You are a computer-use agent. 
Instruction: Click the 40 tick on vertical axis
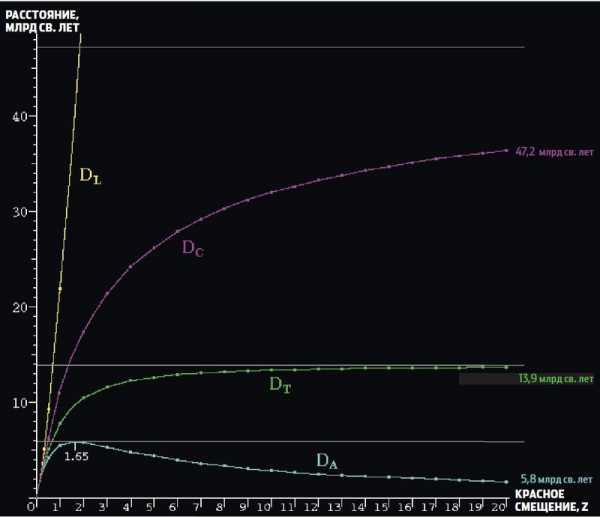click(20, 116)
